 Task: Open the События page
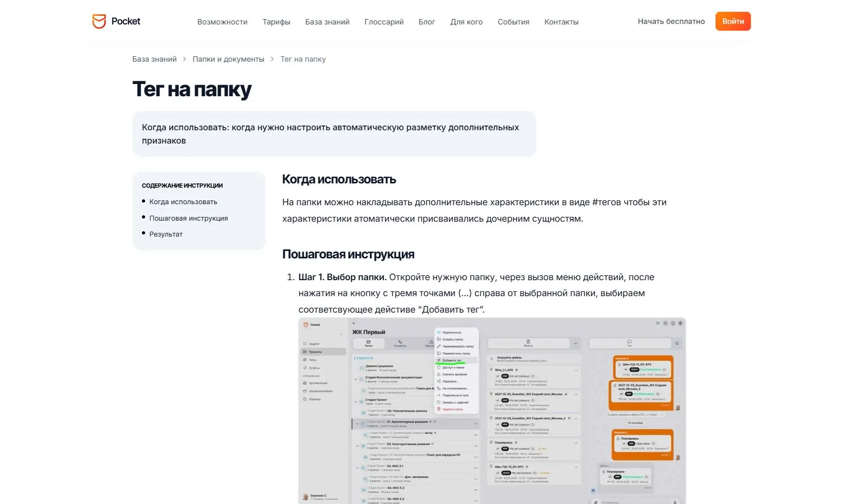pos(513,22)
